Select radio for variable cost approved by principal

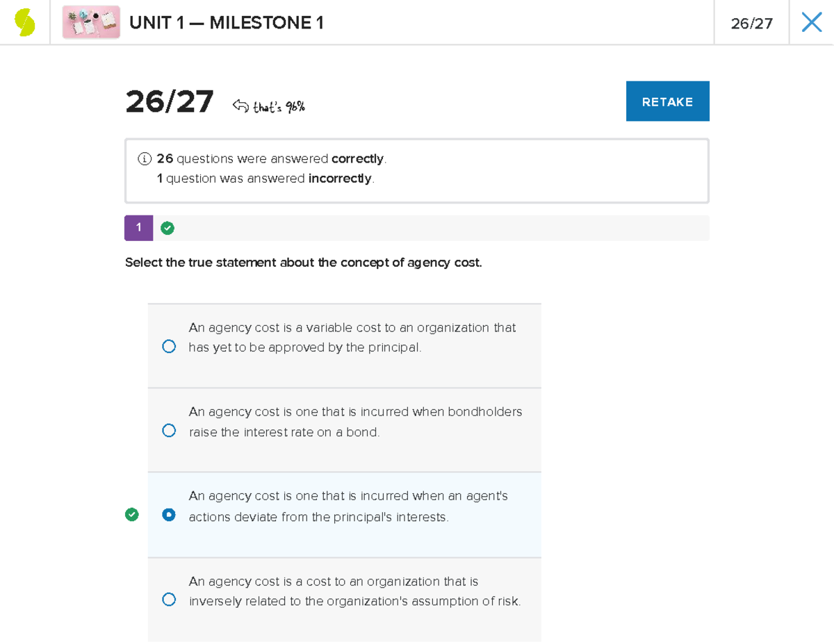(169, 346)
